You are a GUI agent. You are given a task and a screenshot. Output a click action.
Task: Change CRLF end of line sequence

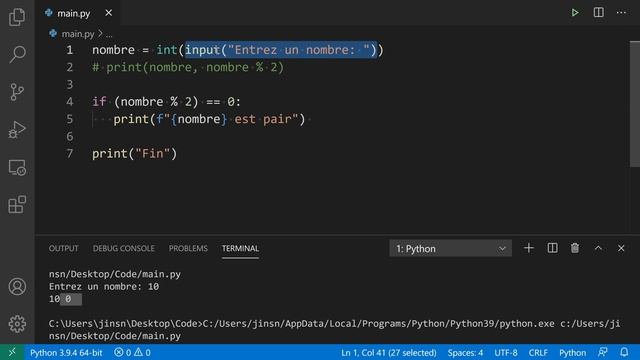[x=538, y=353]
